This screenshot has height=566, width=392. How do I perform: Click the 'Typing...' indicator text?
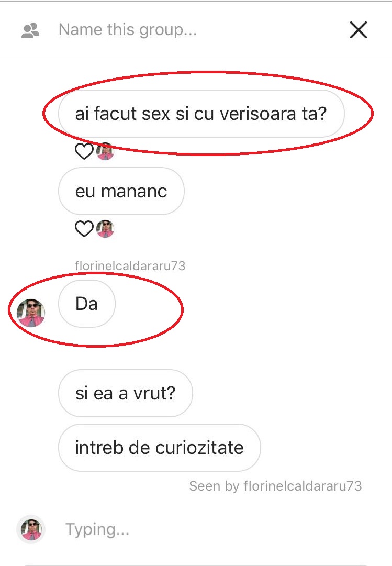click(97, 529)
